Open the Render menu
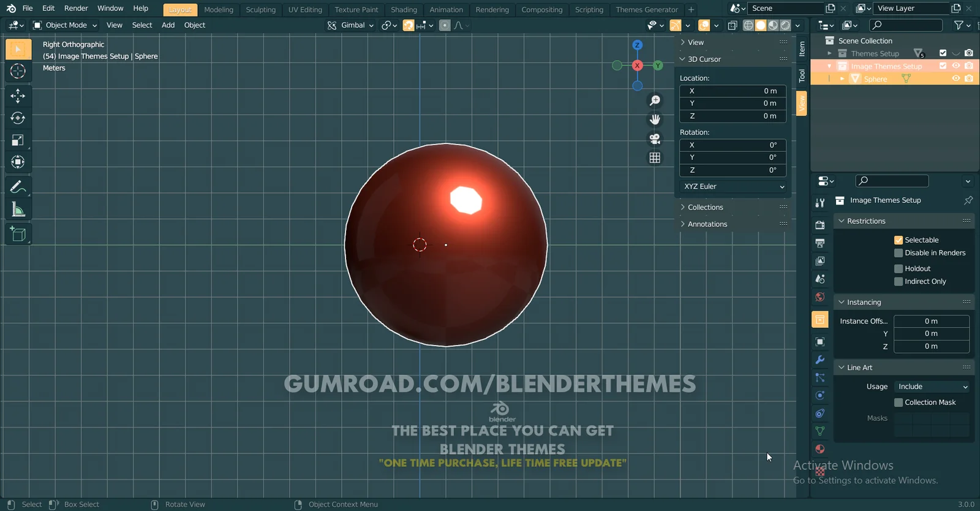This screenshot has width=980, height=511. click(x=76, y=9)
